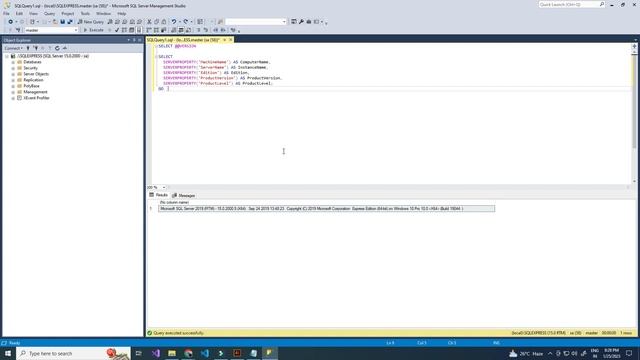Open the Windows Start menu
Image resolution: width=640 pixels, height=360 pixels.
[8, 353]
